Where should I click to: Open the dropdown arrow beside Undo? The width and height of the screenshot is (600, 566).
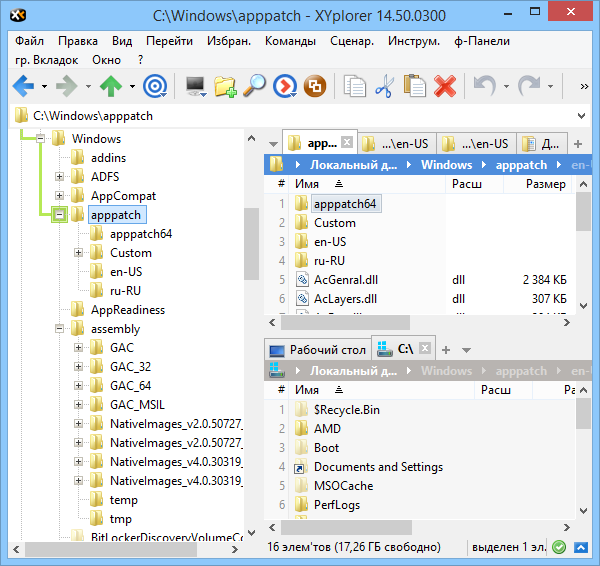pos(505,87)
